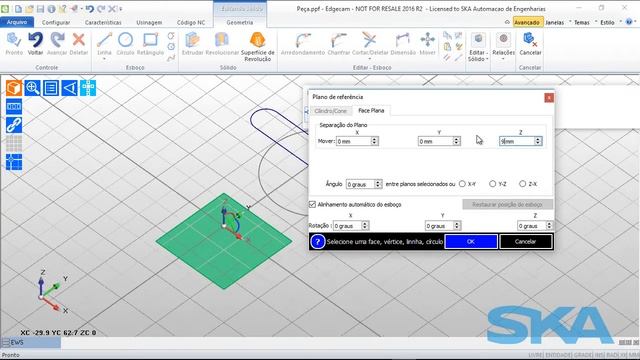The width and height of the screenshot is (640, 360).
Task: Click the Voltar undo arrow icon
Action: 36,40
